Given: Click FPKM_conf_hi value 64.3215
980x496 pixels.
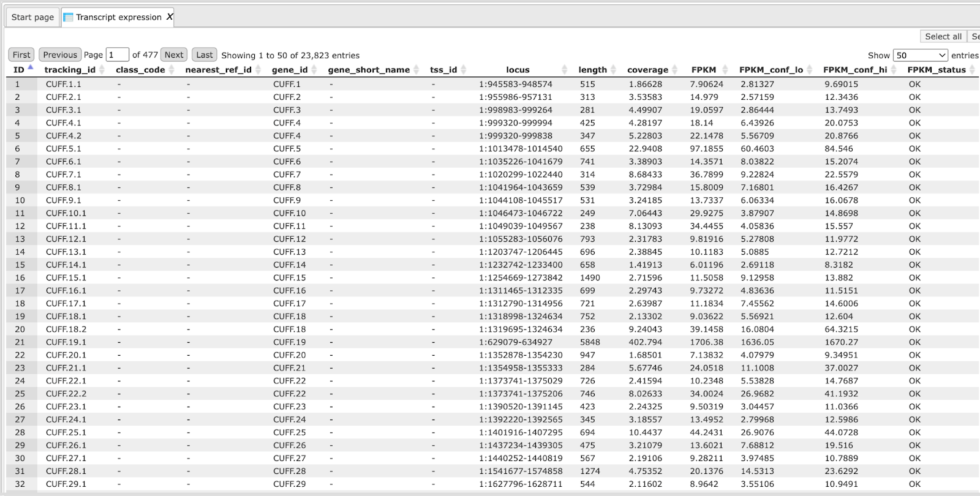Looking at the screenshot, I should tap(841, 329).
